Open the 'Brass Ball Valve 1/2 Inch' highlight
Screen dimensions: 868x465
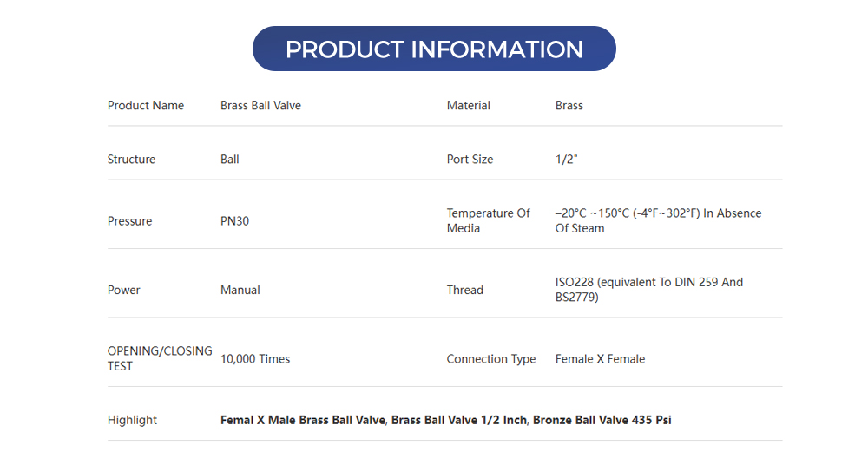(x=458, y=420)
